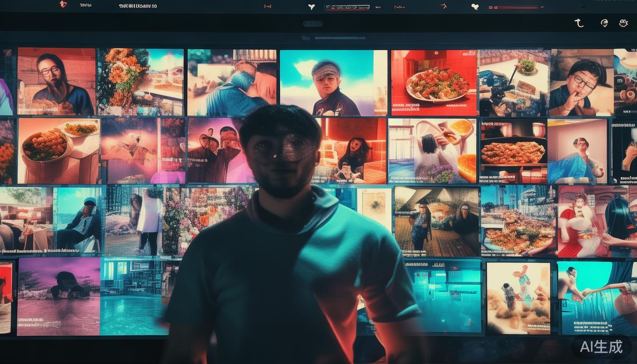This screenshot has width=637, height=364.
Task: Click the outlined text field in top bar
Action: (x=347, y=7)
